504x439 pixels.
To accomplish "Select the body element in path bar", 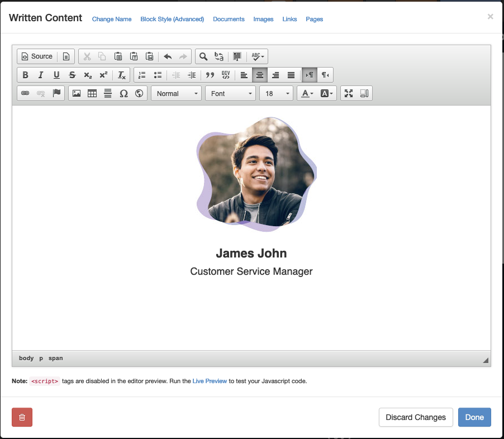I will click(26, 359).
